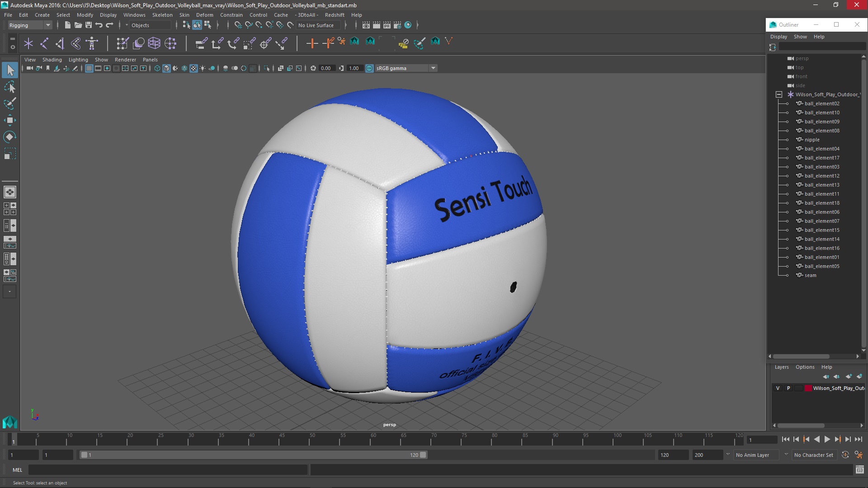Open the Redshift menu
Screen dimensions: 868x488
(335, 15)
